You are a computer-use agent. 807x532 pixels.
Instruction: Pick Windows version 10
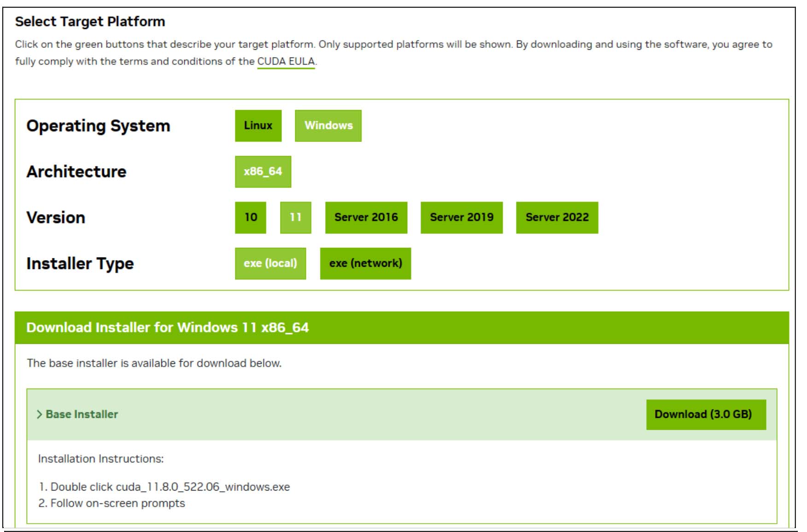251,217
